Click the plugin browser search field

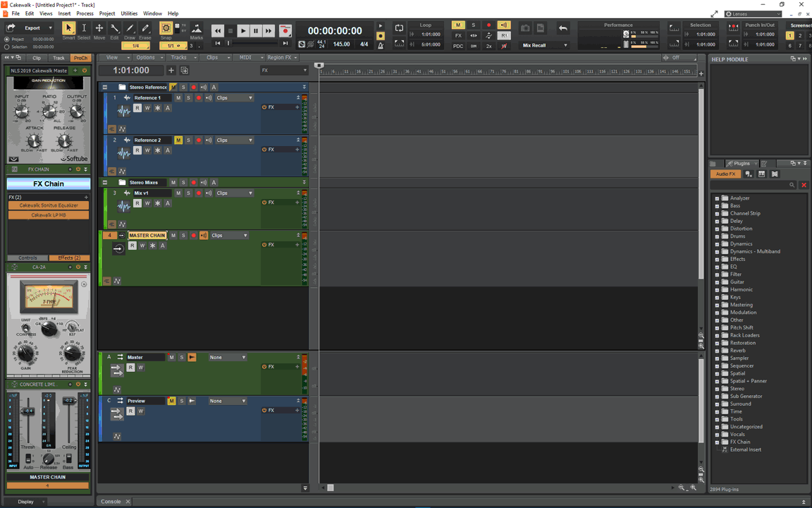point(753,185)
